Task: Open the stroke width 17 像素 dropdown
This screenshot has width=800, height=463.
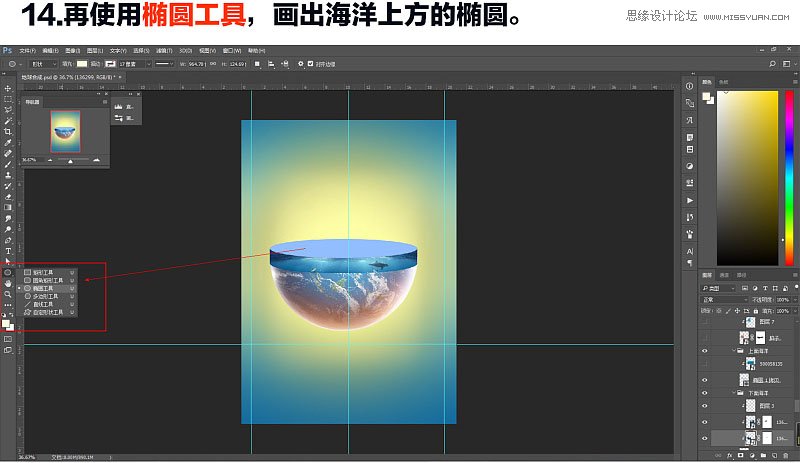Action: [x=148, y=64]
